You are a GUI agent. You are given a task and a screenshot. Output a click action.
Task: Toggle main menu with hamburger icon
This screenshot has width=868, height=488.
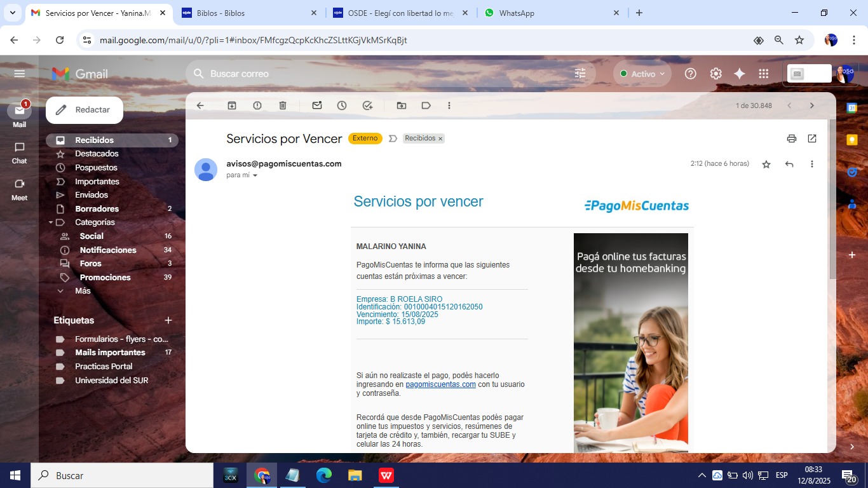[20, 74]
